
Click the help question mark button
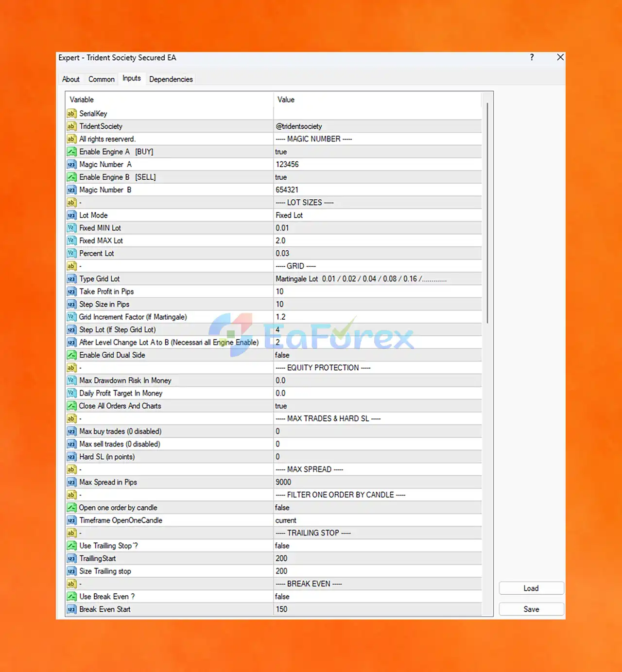coord(532,57)
